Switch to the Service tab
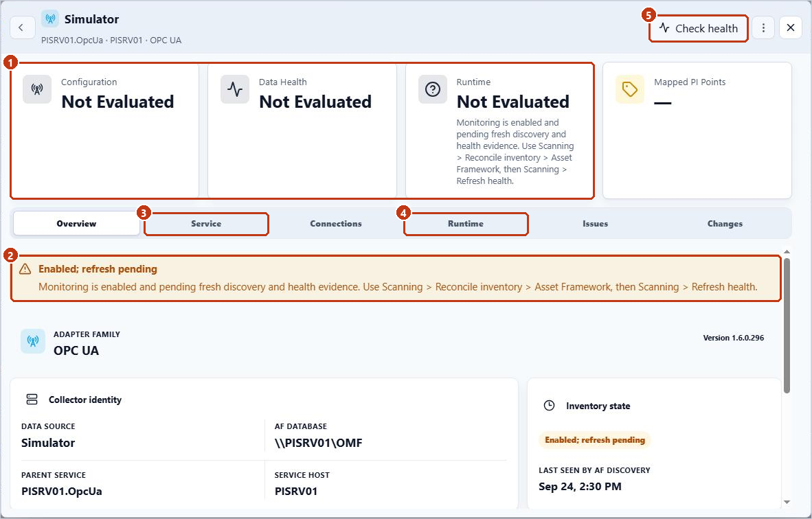The image size is (812, 519). [206, 224]
